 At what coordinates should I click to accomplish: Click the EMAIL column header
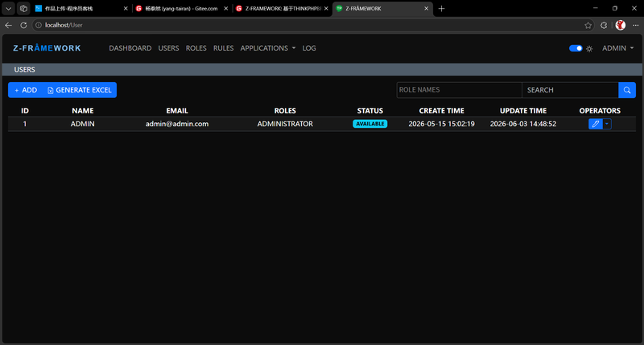(177, 110)
